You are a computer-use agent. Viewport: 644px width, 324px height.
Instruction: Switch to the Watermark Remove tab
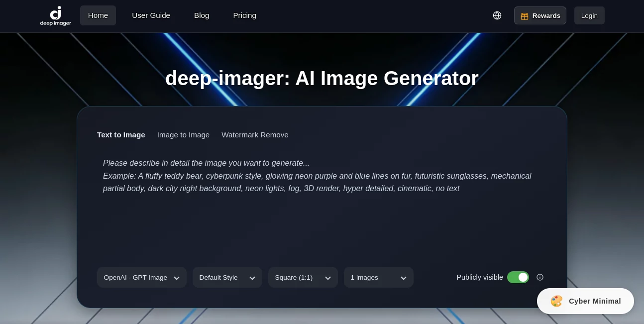[x=255, y=135]
